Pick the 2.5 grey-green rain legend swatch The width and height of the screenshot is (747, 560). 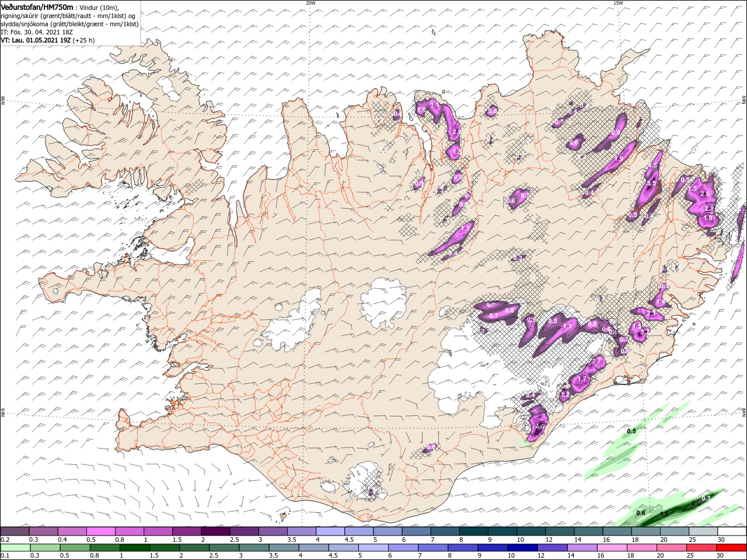coord(225,548)
